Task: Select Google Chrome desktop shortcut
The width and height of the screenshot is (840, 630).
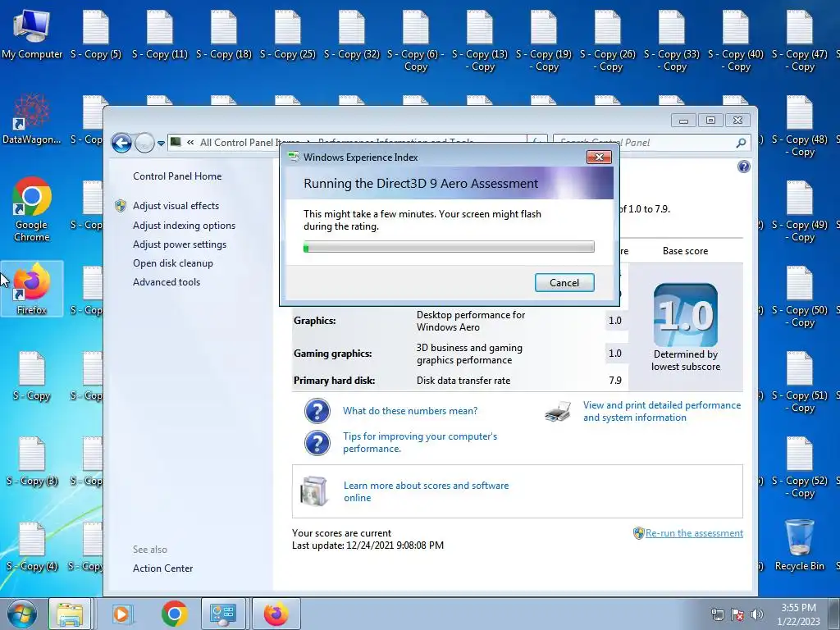Action: coord(32,210)
